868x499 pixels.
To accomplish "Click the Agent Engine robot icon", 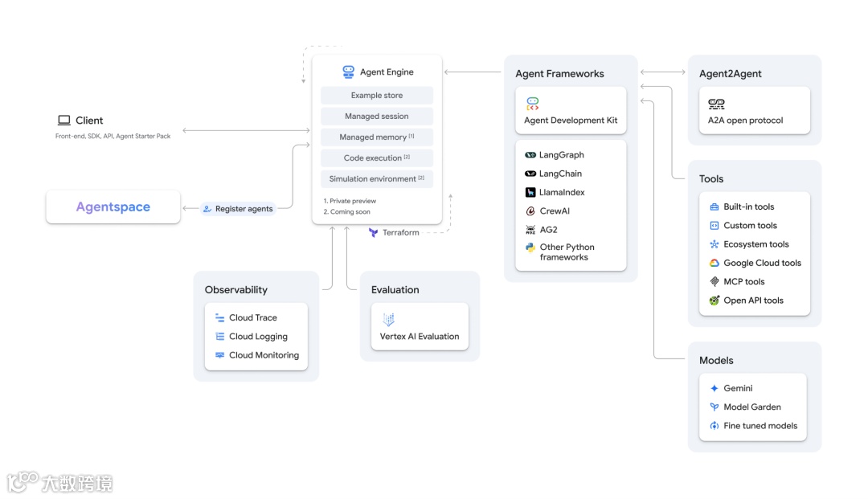I will pos(348,72).
